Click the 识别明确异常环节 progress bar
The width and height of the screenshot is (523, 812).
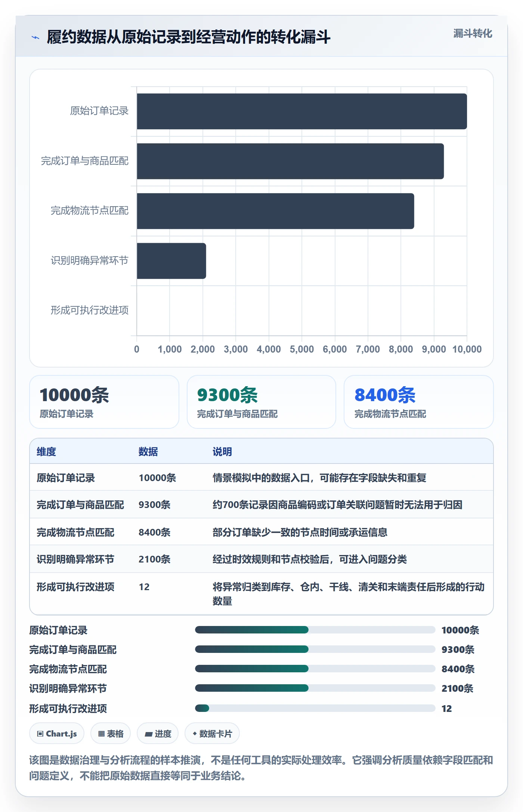(315, 688)
